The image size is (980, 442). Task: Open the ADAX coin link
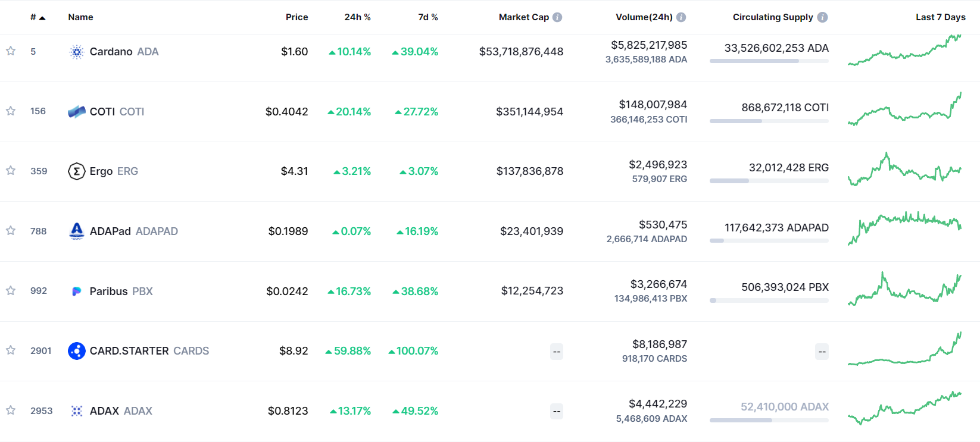pos(121,411)
